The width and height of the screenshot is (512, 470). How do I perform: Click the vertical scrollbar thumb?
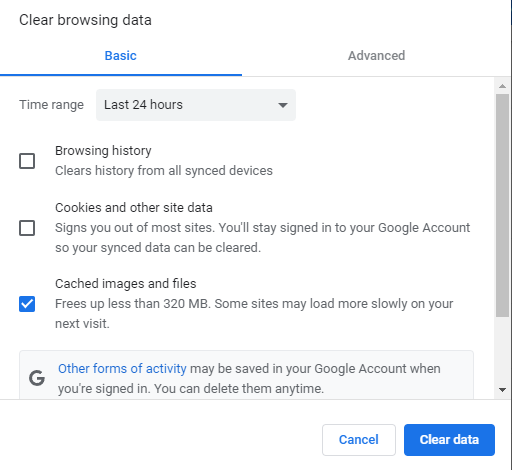coord(502,205)
